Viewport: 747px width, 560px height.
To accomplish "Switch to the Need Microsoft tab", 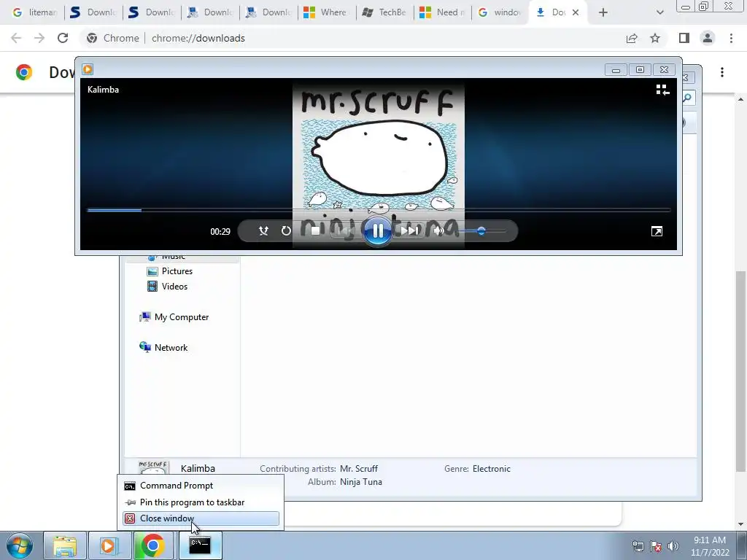I will 443,12.
